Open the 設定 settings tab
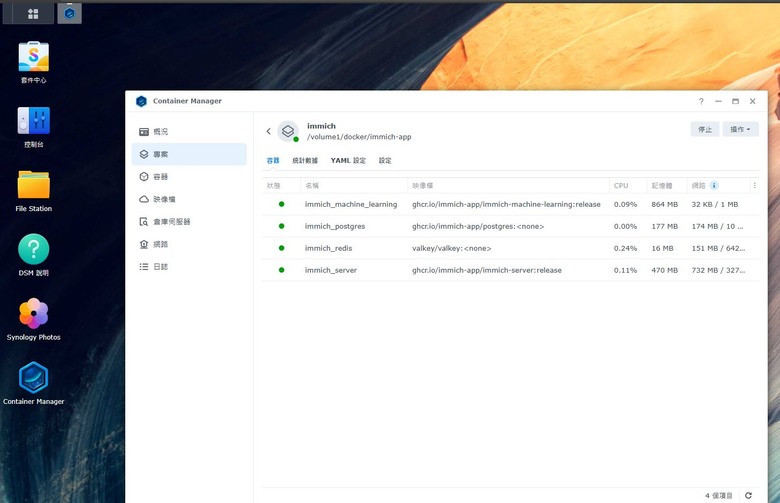 385,160
